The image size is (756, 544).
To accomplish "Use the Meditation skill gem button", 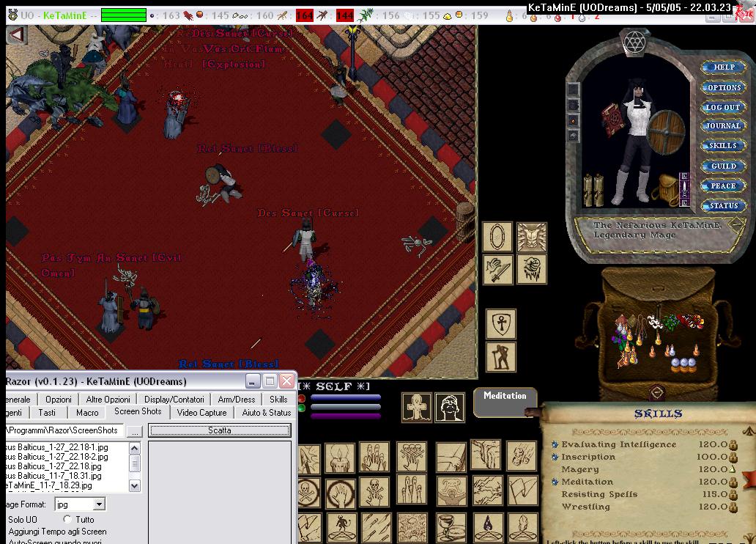I will 555,482.
